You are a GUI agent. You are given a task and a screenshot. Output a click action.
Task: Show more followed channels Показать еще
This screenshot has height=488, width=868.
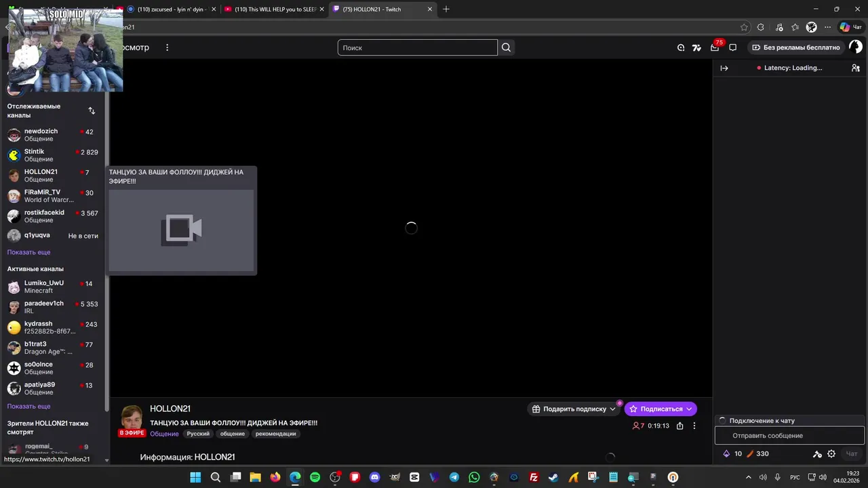click(x=28, y=252)
